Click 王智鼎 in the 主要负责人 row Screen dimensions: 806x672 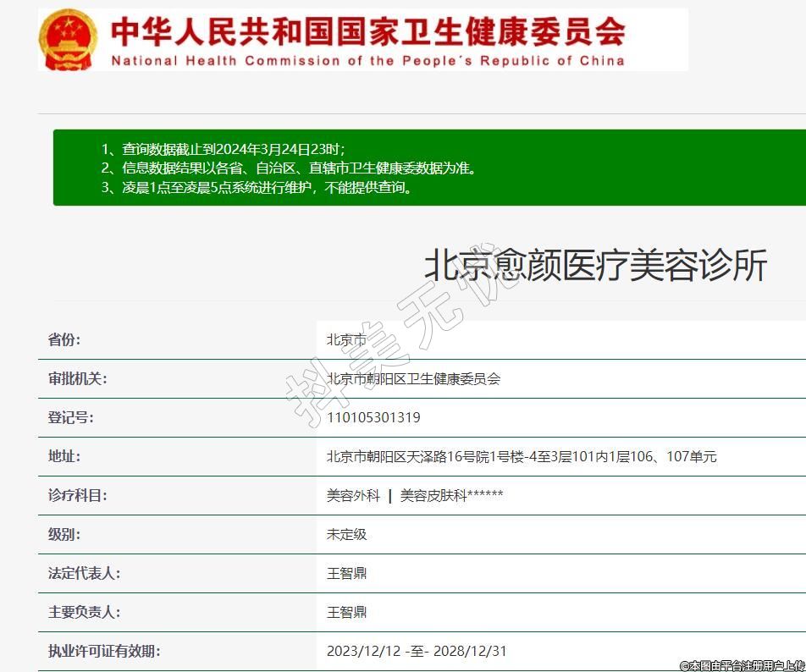347,613
